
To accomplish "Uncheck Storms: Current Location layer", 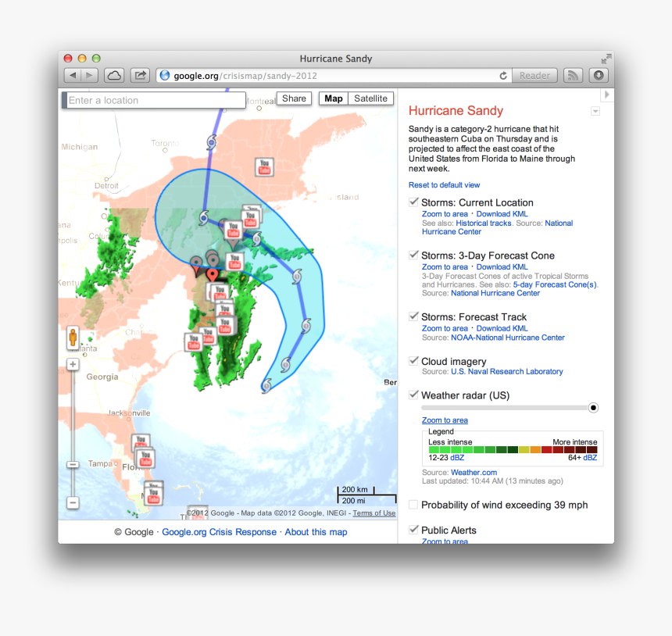I will pos(413,202).
